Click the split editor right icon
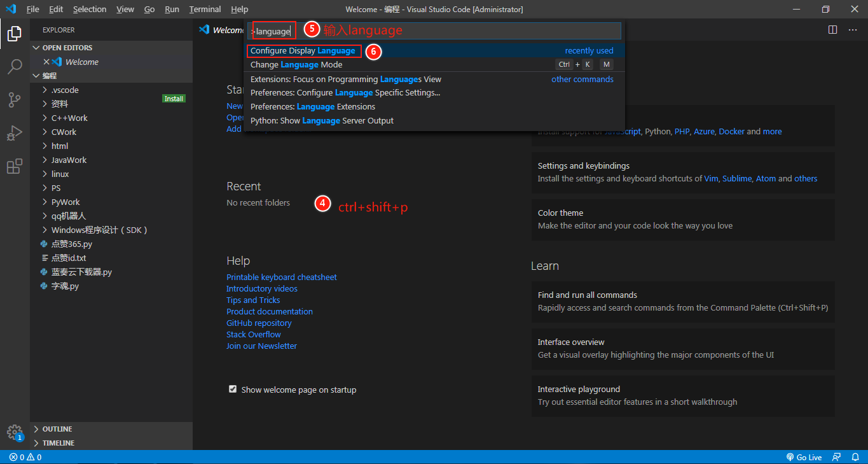 pos(832,30)
